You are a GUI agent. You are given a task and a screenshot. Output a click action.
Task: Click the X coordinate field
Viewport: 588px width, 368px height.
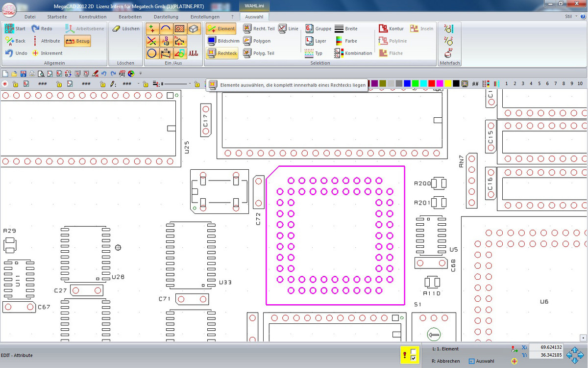point(546,347)
